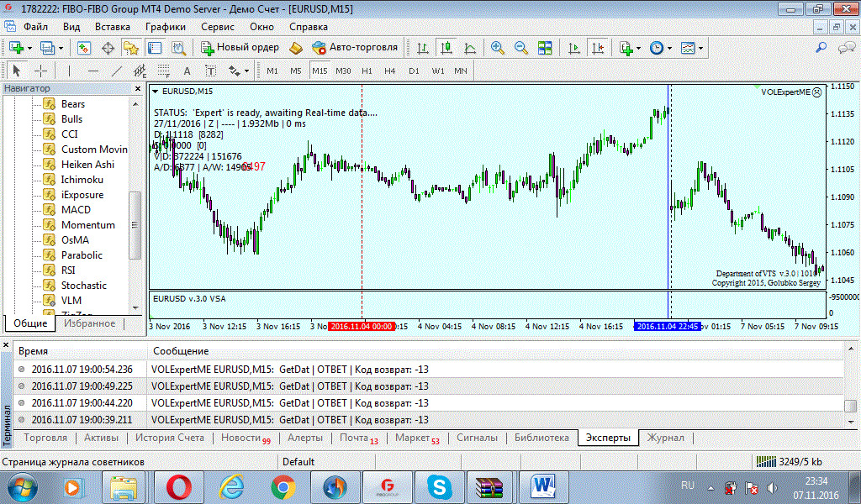Open the Файл menu
The width and height of the screenshot is (861, 504).
tap(35, 27)
